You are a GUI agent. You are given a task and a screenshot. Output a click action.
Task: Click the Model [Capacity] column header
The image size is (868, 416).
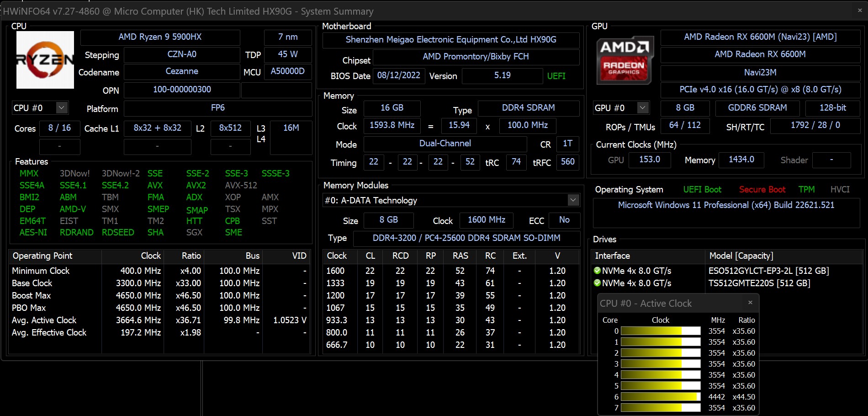tap(784, 256)
